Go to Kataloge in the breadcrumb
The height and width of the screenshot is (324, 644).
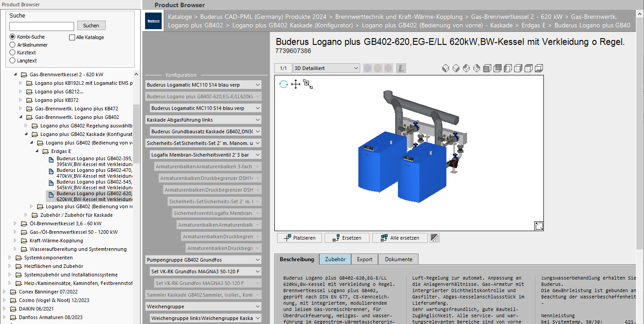(x=180, y=17)
